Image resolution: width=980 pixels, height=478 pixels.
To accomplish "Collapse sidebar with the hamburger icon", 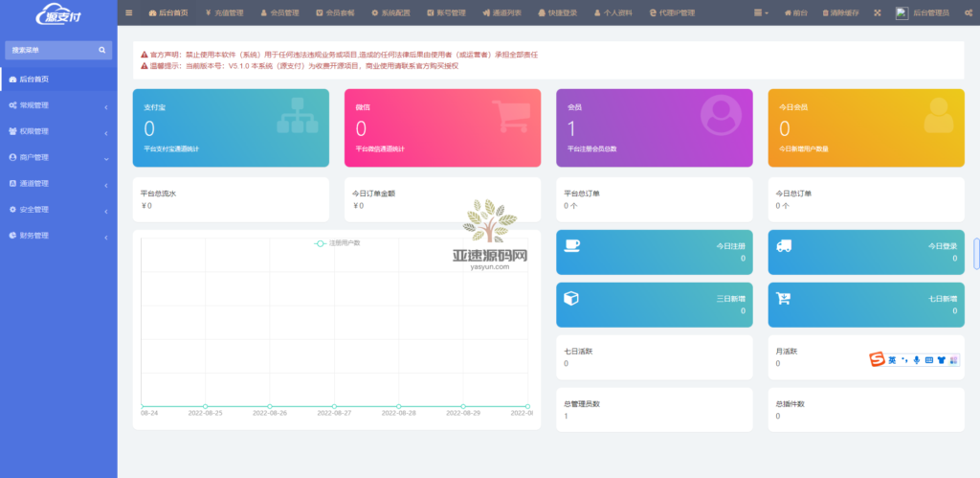I will (x=129, y=12).
